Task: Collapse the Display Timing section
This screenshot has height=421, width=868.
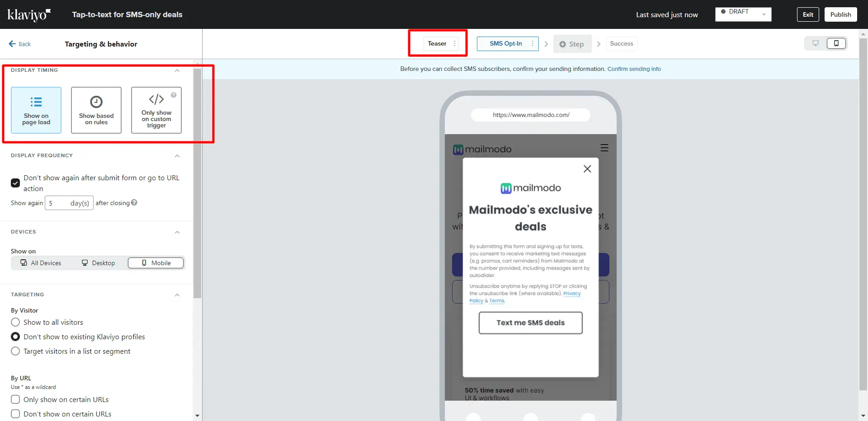Action: click(177, 70)
